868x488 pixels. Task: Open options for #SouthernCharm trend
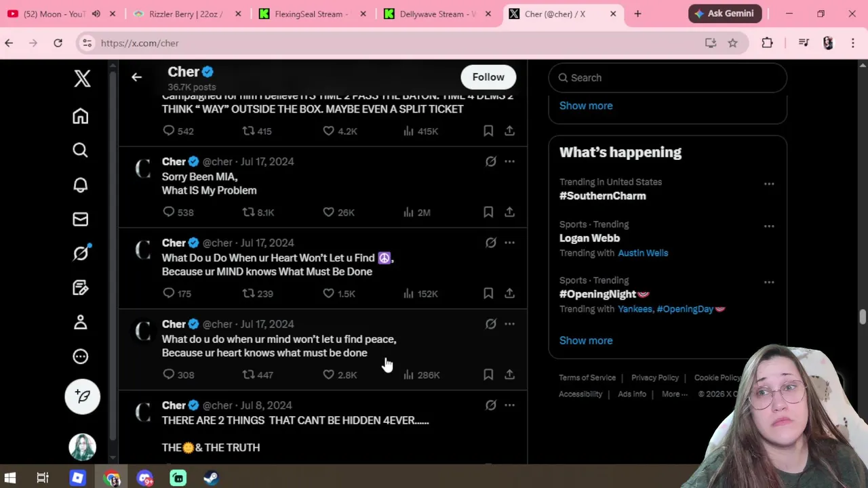coord(769,184)
